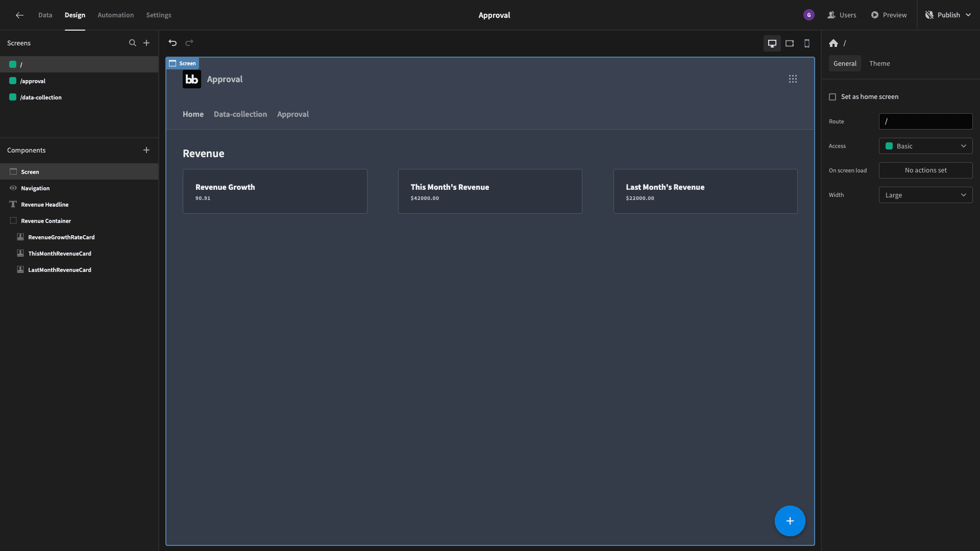This screenshot has width=980, height=551.
Task: Click the Preview button
Action: click(889, 15)
